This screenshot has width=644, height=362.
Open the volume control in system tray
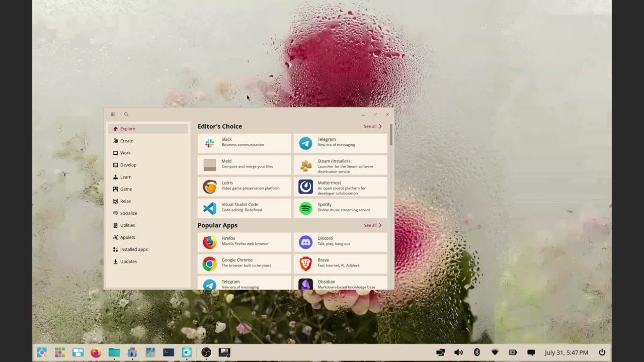click(x=458, y=352)
